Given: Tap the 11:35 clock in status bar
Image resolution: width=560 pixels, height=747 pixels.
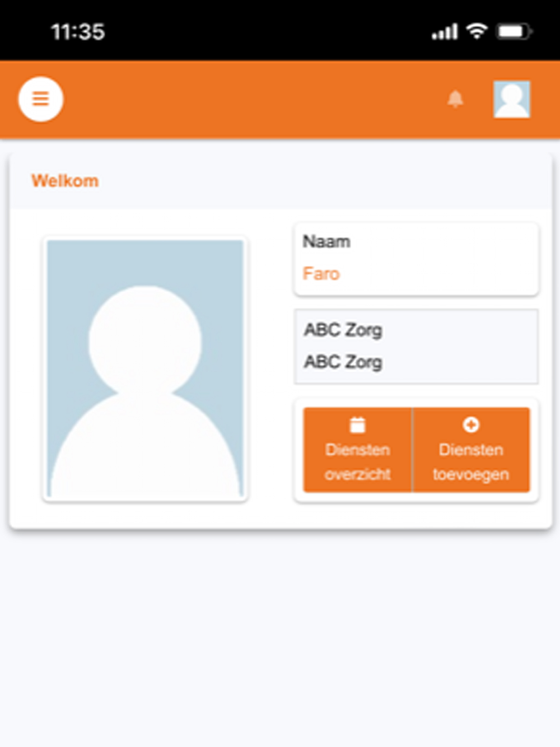Looking at the screenshot, I should [x=78, y=32].
